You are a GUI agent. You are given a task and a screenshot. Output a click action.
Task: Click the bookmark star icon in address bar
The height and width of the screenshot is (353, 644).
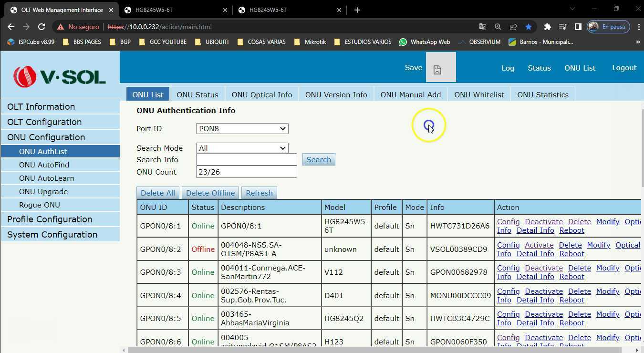point(528,27)
